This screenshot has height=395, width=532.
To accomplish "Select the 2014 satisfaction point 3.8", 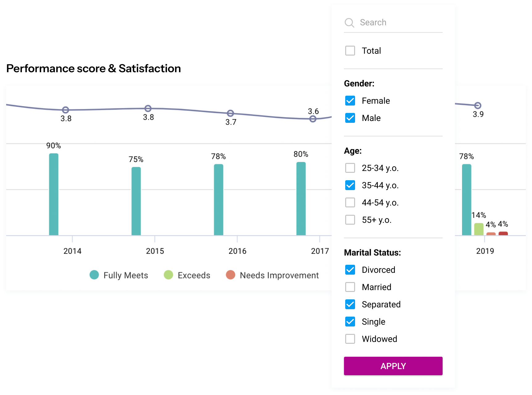I will coord(65,110).
